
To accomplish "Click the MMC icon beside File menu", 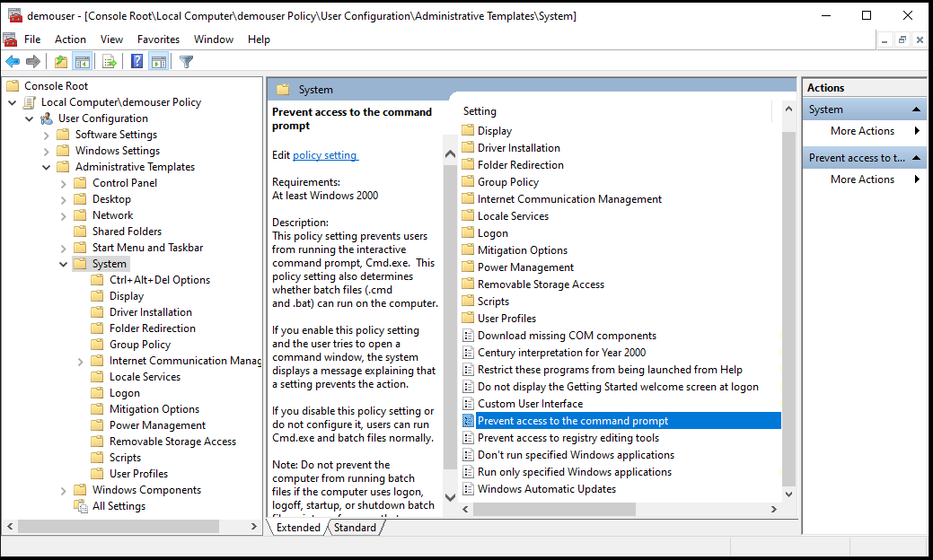I will tap(10, 39).
